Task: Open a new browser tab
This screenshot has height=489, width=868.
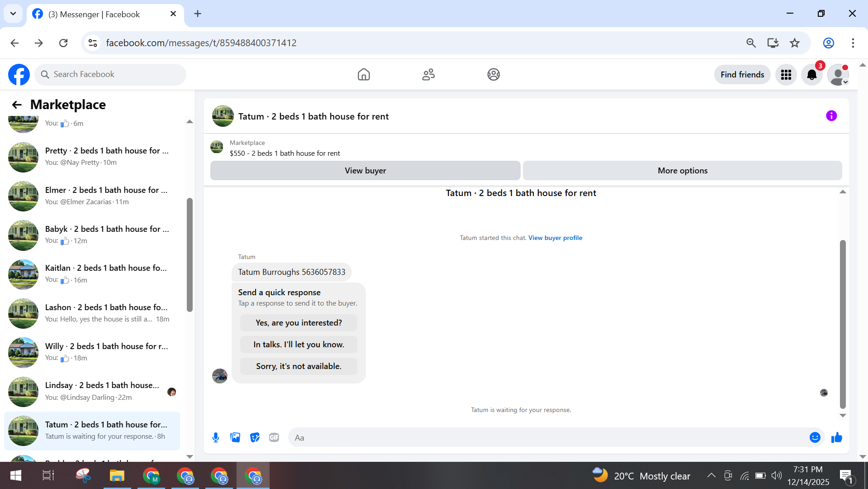Action: point(198,14)
